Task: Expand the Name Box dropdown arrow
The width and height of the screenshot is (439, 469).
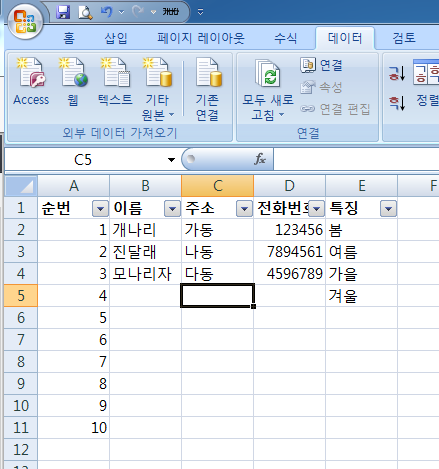Action: pos(171,160)
